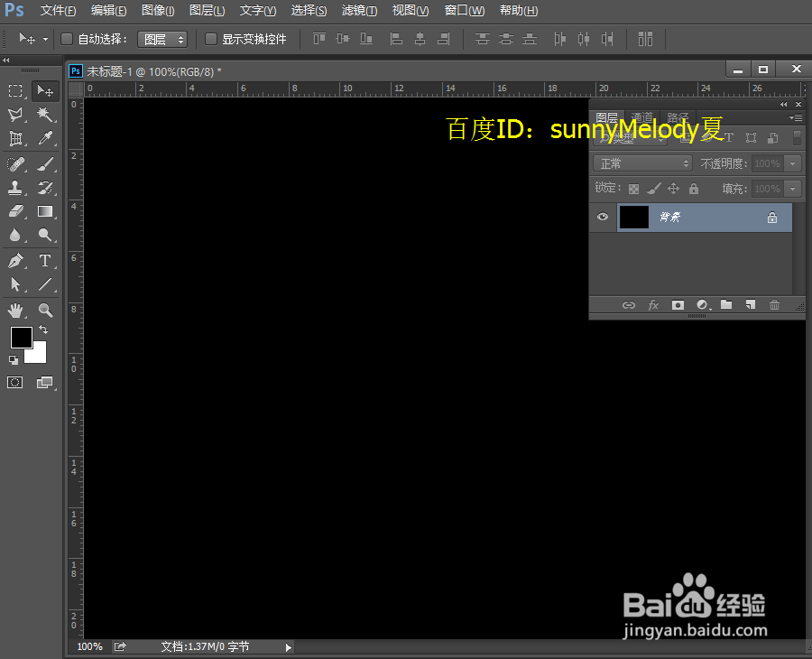Select the Dodge tool
Screen dimensions: 812x659
(x=46, y=236)
